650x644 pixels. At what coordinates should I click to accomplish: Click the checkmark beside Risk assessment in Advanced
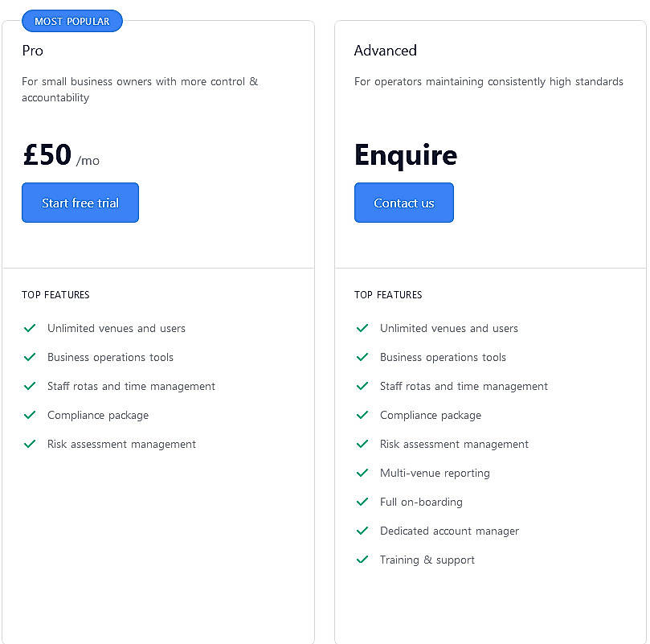pyautogui.click(x=362, y=444)
